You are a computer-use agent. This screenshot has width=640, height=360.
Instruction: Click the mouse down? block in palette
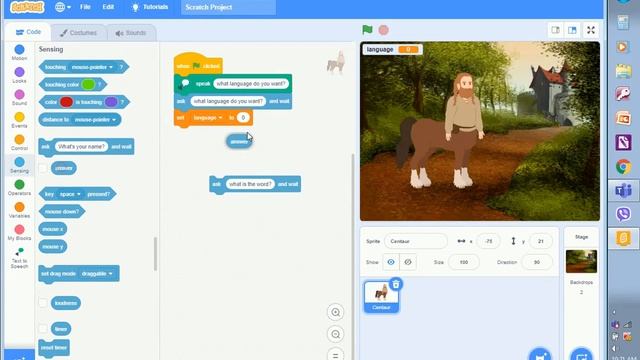pyautogui.click(x=62, y=211)
